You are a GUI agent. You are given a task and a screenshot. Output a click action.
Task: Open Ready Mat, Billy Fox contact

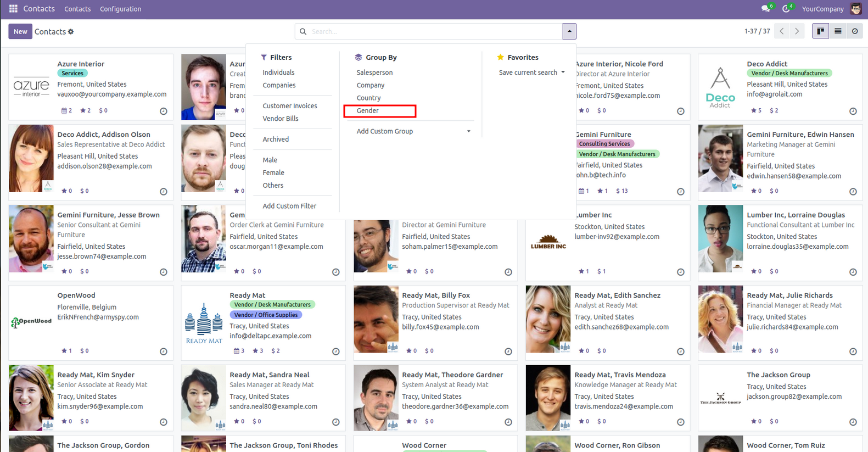pyautogui.click(x=435, y=323)
